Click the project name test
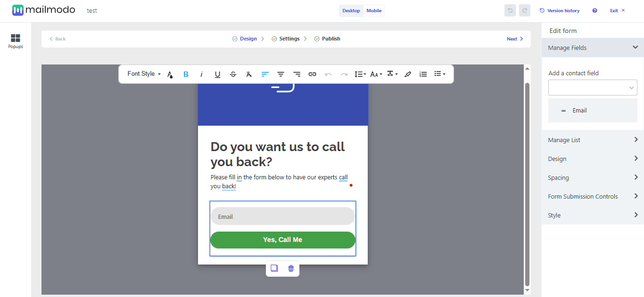 click(x=92, y=10)
